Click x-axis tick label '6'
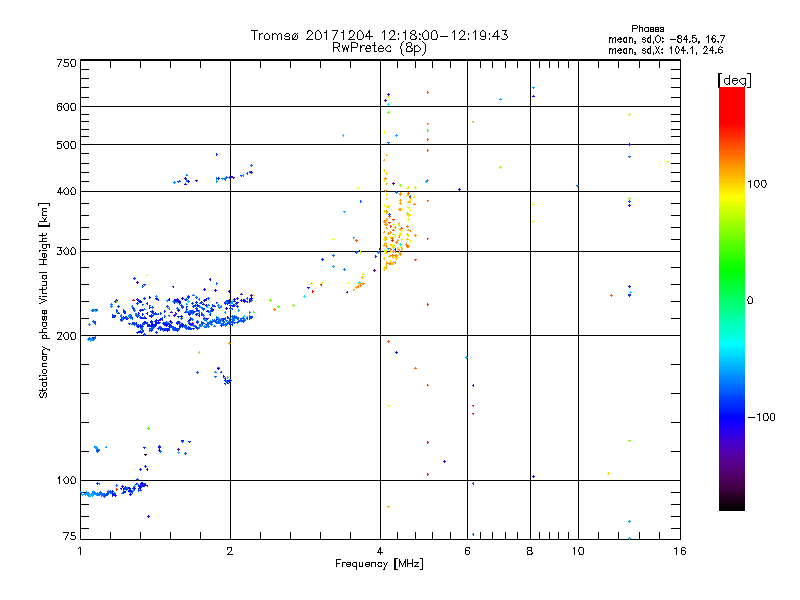The height and width of the screenshot is (600, 800). click(x=467, y=551)
